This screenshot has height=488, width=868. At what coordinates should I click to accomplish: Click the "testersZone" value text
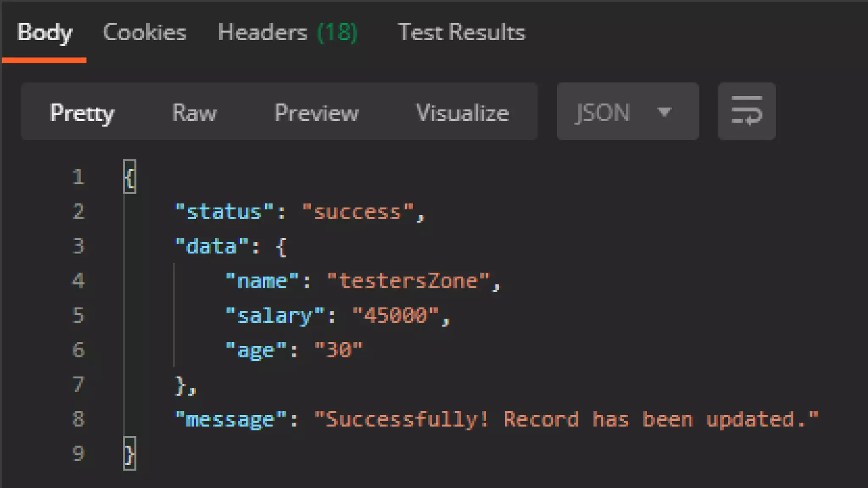409,281
